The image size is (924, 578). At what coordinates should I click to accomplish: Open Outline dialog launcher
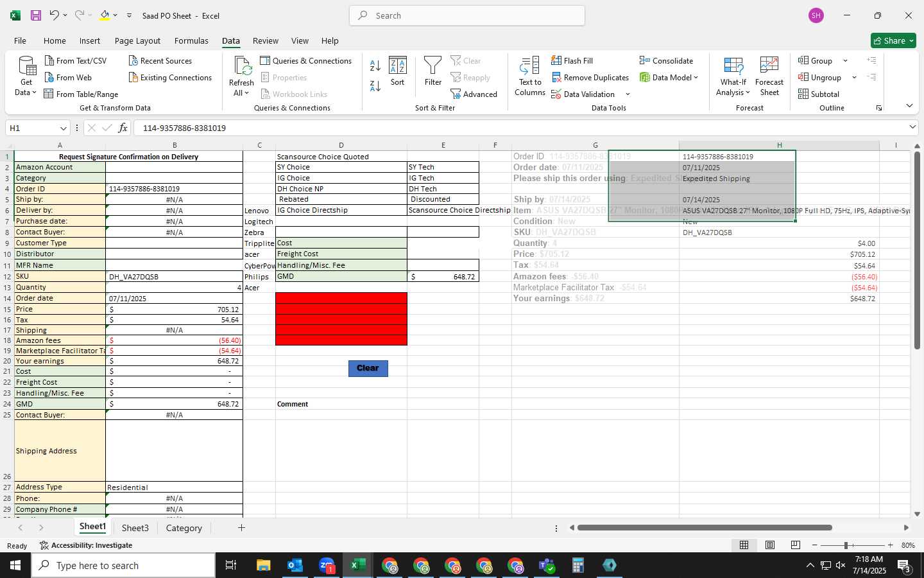[879, 108]
